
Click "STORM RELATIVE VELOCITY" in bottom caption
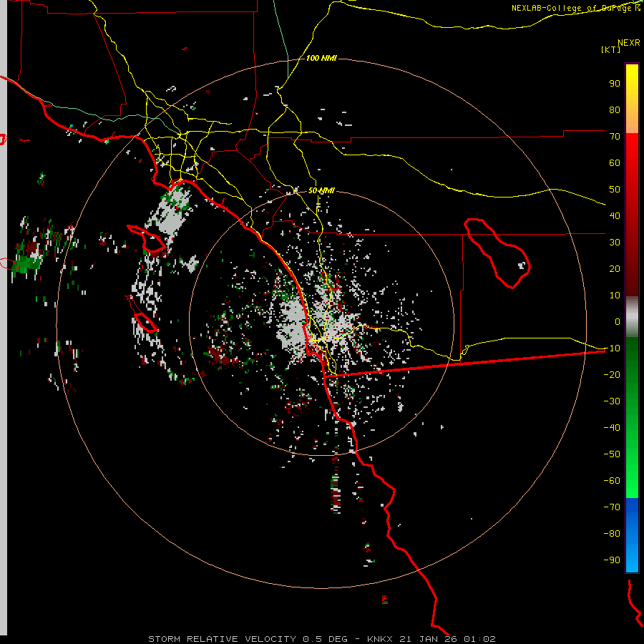click(222, 639)
